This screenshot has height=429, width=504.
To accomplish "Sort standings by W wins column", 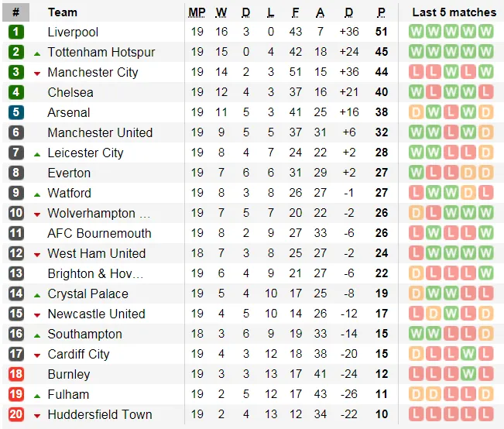I will click(221, 12).
